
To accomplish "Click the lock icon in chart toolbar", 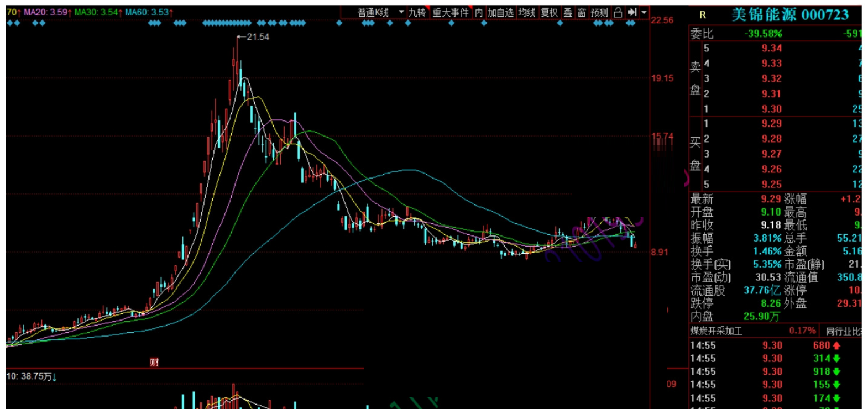I will point(618,12).
